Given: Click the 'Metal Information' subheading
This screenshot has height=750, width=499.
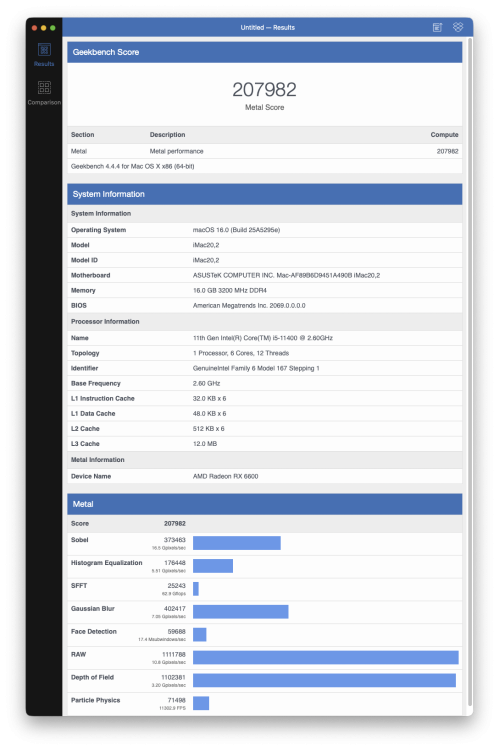Looking at the screenshot, I should point(98,460).
